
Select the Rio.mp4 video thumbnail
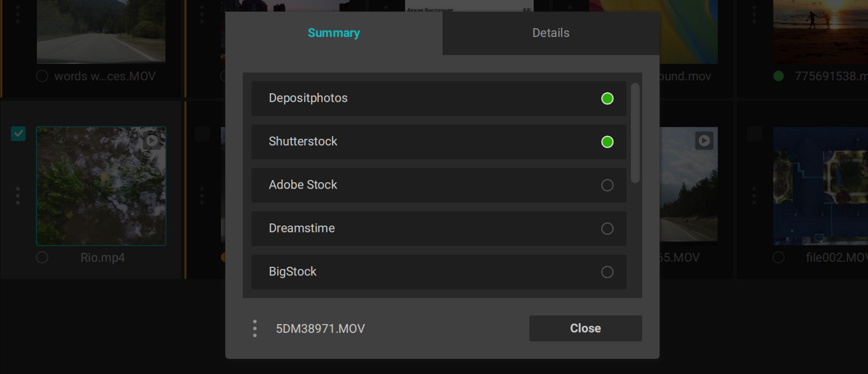coord(101,186)
